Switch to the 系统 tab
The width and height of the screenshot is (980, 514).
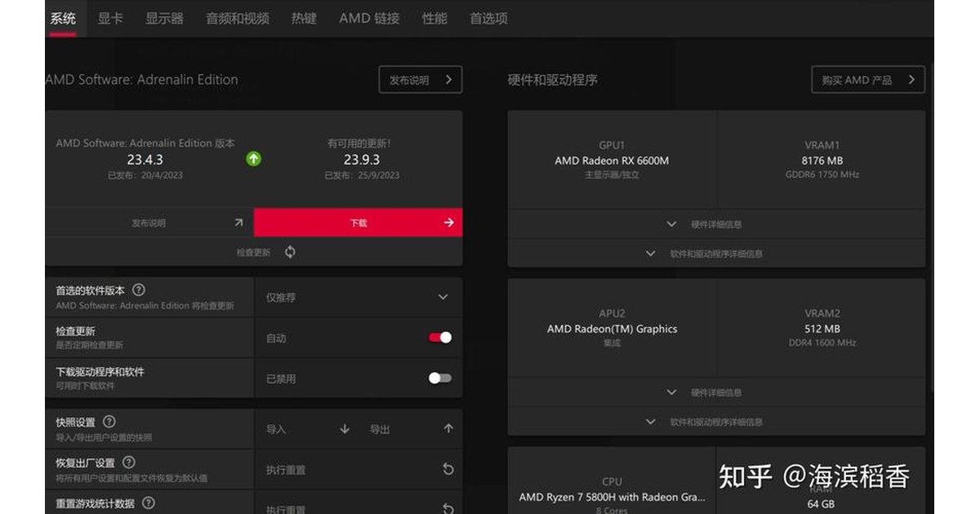point(63,18)
